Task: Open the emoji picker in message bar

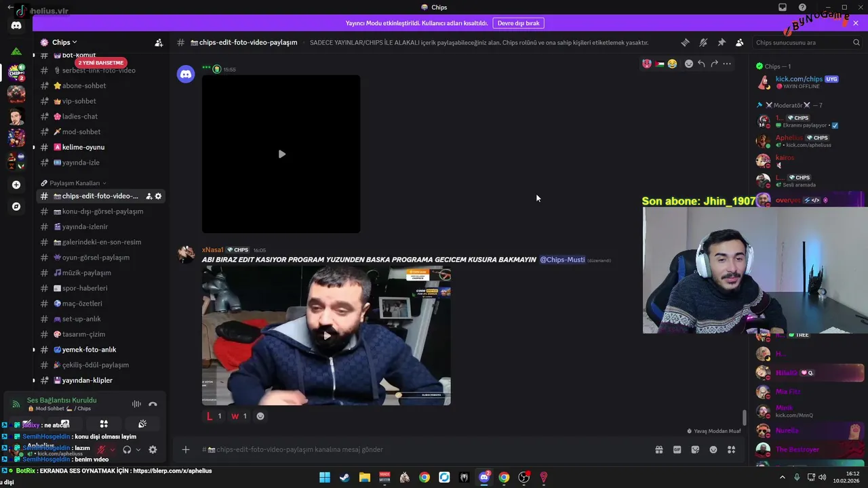Action: point(713,449)
